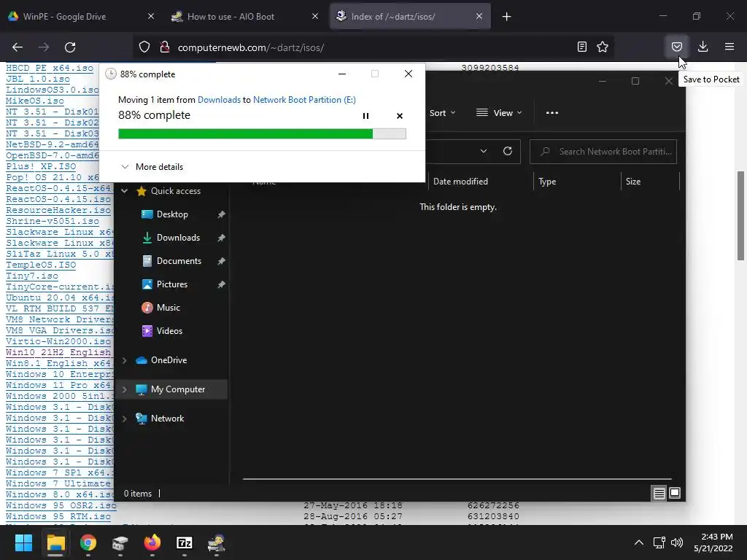Screen dimensions: 747x560
Task: Click the Windows 95 RTM.iso link
Action: point(58,516)
